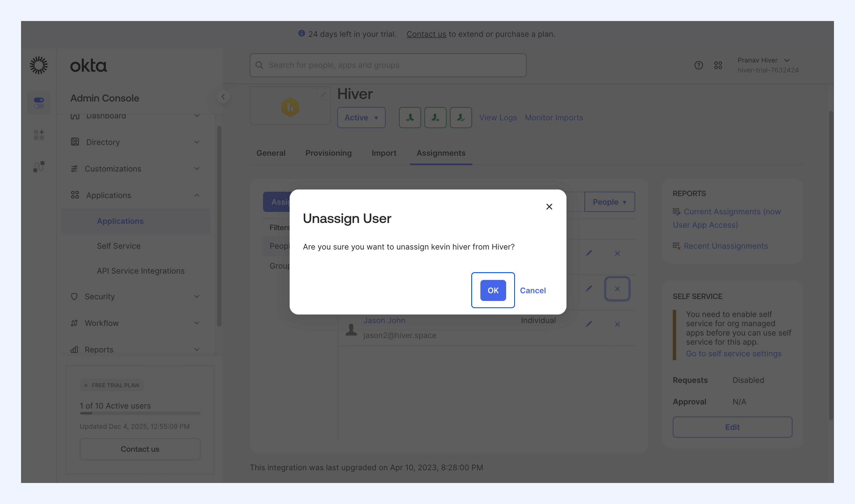The width and height of the screenshot is (855, 504).
Task: Click the okta wordmark logo
Action: pyautogui.click(x=88, y=66)
